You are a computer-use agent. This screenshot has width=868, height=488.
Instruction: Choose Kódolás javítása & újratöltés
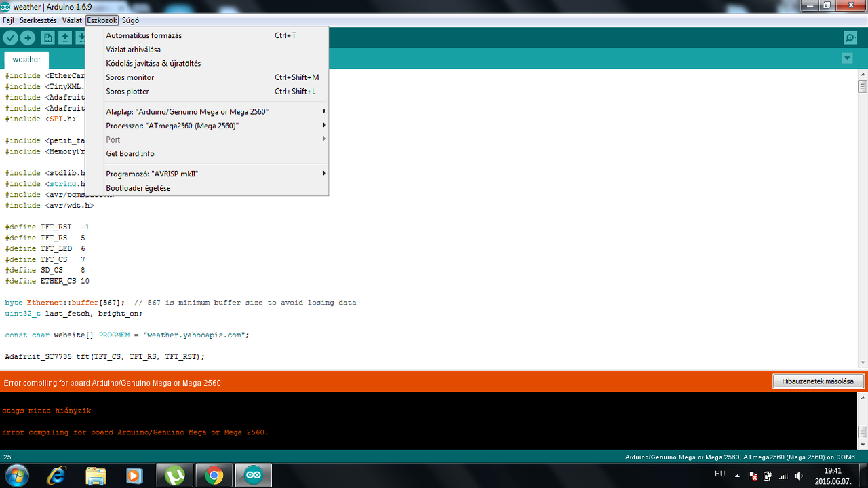click(x=207, y=63)
